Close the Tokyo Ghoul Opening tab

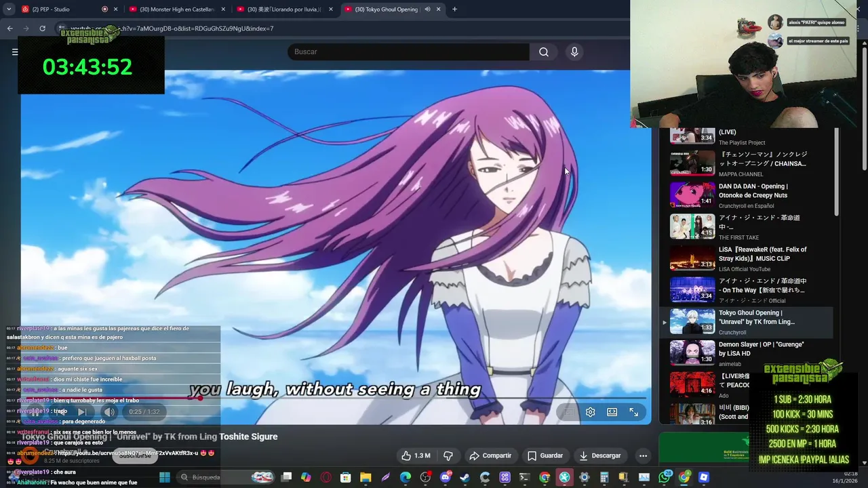coord(439,9)
